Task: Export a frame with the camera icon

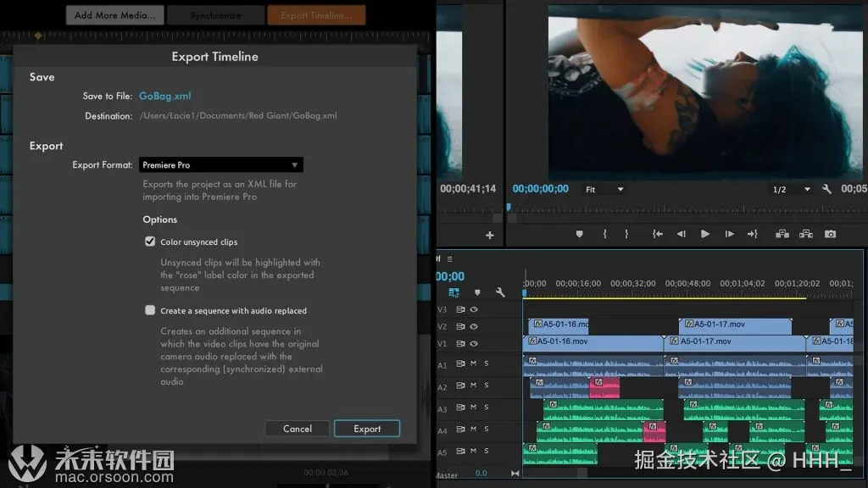Action: (x=831, y=234)
